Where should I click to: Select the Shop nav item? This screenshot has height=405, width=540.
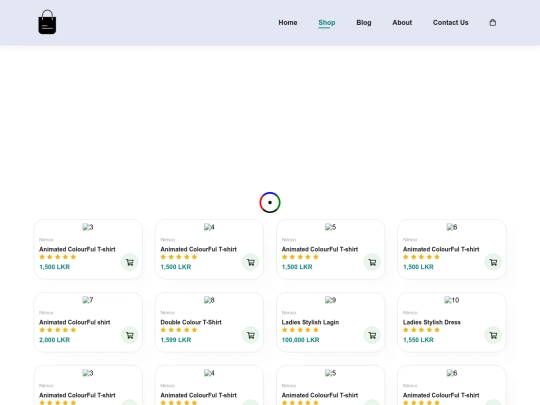326,23
